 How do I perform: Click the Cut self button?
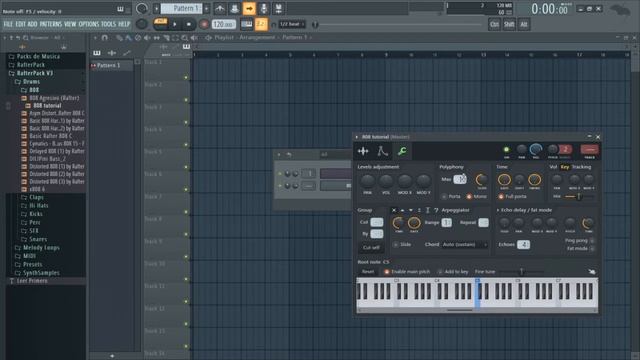click(x=371, y=247)
